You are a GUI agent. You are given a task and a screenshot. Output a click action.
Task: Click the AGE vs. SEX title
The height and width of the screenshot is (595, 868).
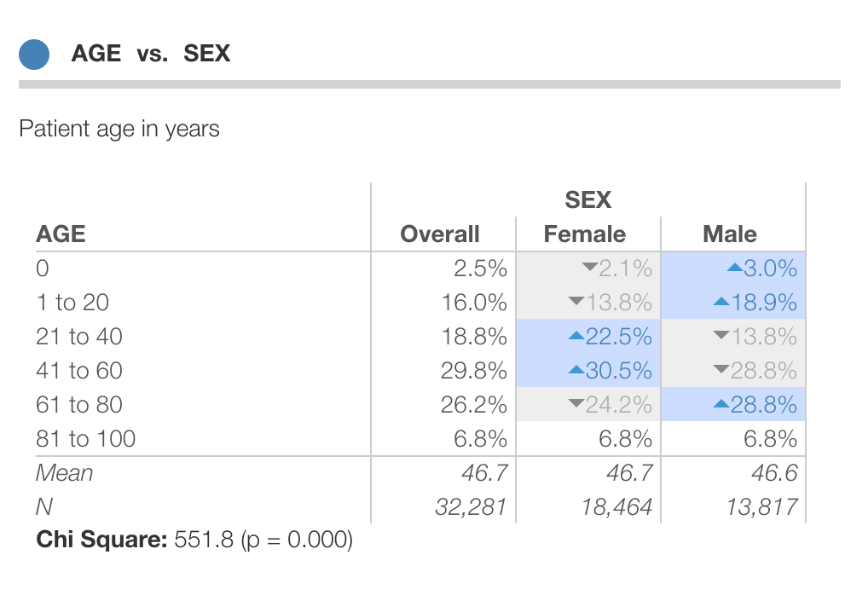pos(151,54)
